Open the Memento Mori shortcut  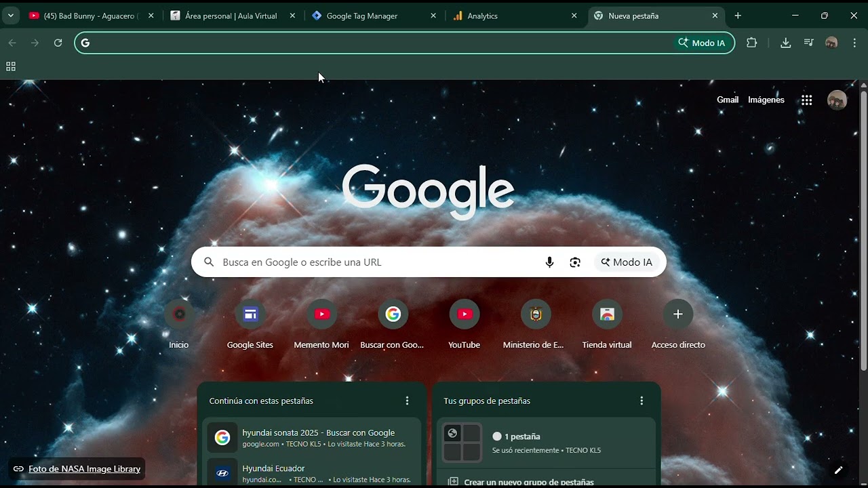click(x=321, y=325)
